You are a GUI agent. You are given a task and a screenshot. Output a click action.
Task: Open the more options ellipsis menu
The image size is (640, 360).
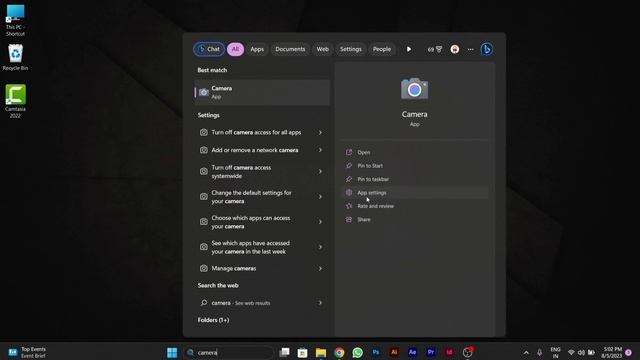(471, 49)
